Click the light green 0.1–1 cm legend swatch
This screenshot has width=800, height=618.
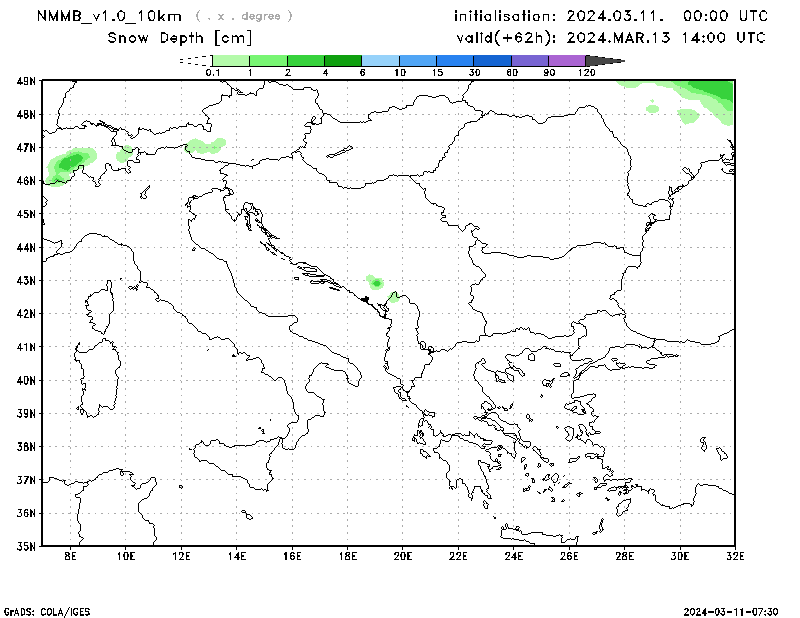tap(231, 60)
